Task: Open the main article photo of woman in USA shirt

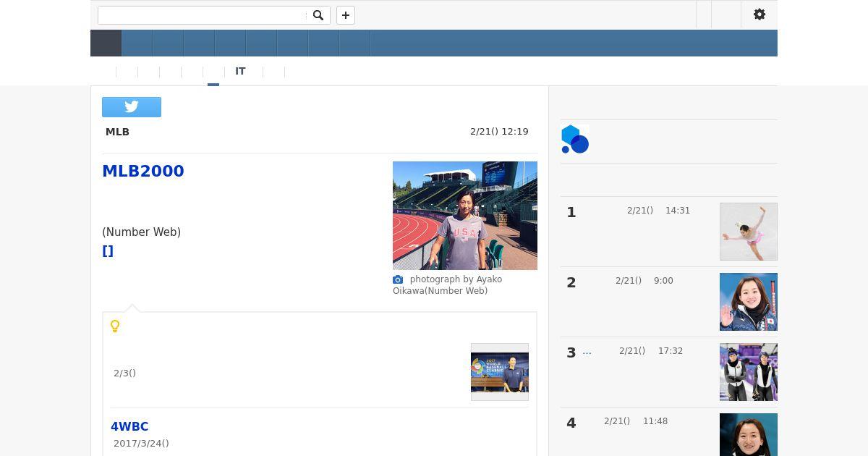Action: 465,216
